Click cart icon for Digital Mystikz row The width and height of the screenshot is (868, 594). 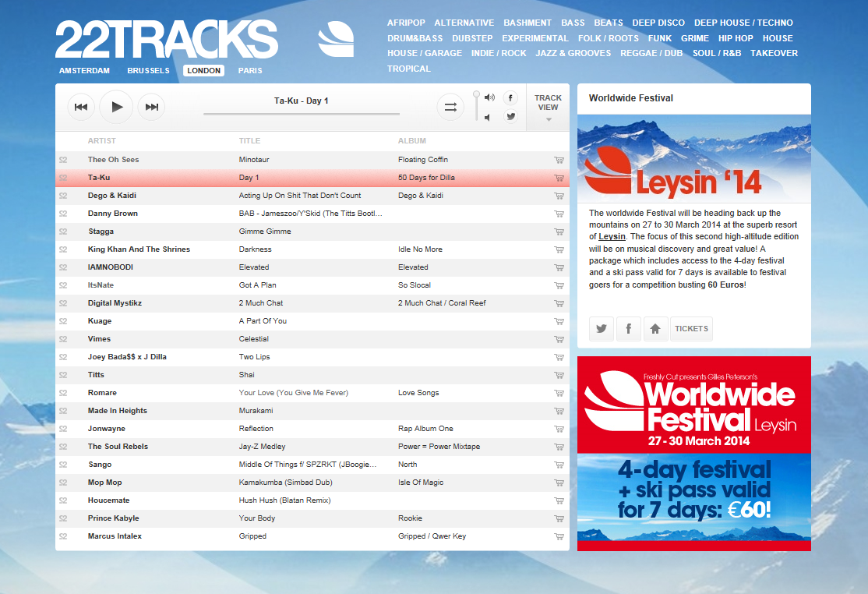pyautogui.click(x=559, y=303)
